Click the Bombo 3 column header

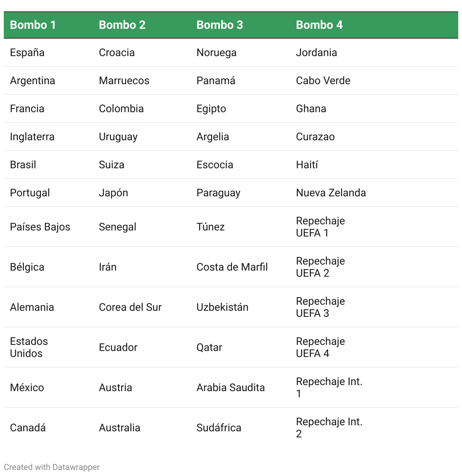[x=220, y=25]
